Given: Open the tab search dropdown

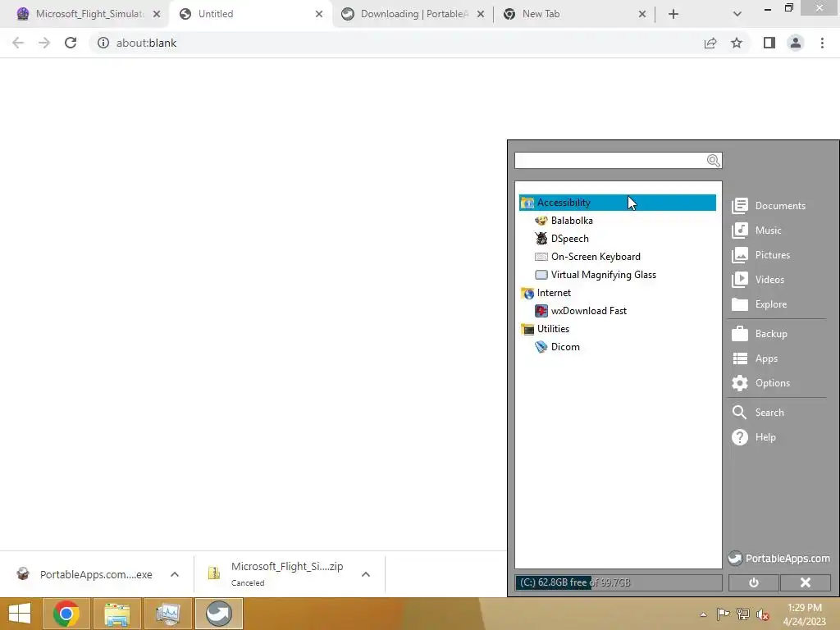Looking at the screenshot, I should (x=737, y=15).
